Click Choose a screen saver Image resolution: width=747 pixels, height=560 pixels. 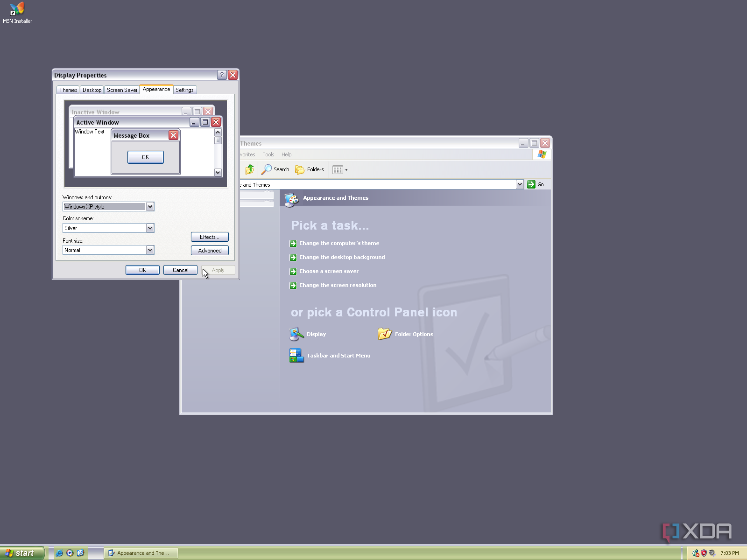pyautogui.click(x=329, y=271)
